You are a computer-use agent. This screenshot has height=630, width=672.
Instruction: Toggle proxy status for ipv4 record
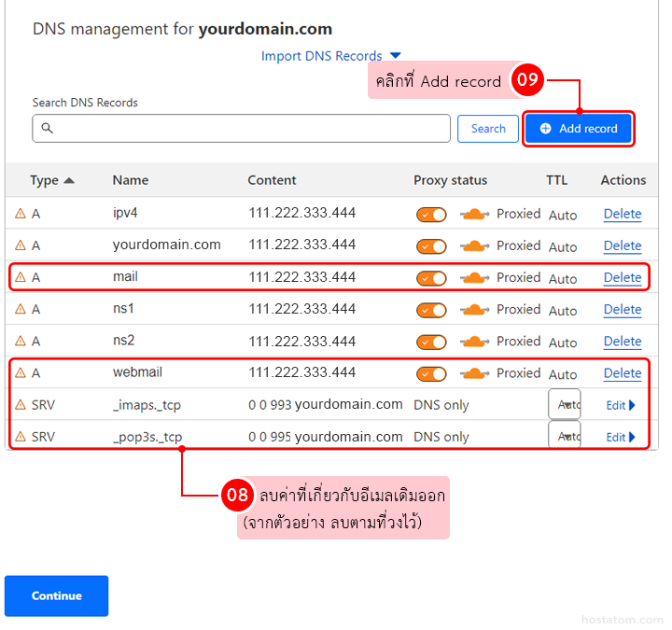coord(431,215)
